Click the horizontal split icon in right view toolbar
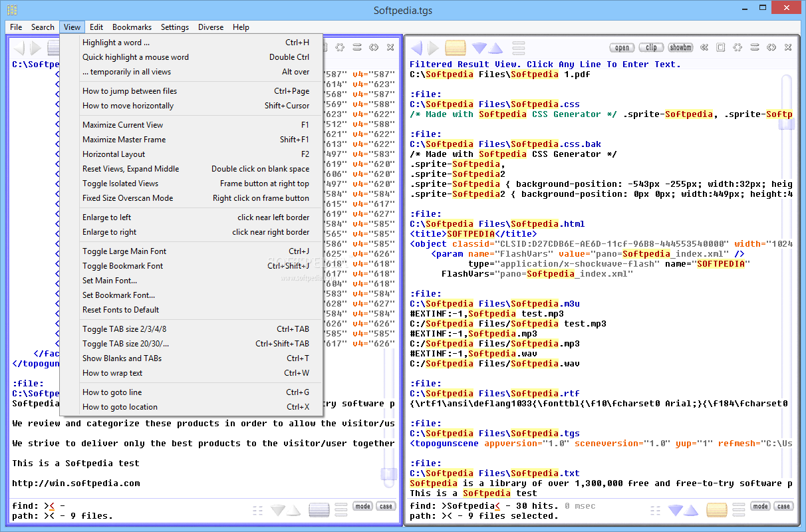806x532 pixels. [755, 47]
